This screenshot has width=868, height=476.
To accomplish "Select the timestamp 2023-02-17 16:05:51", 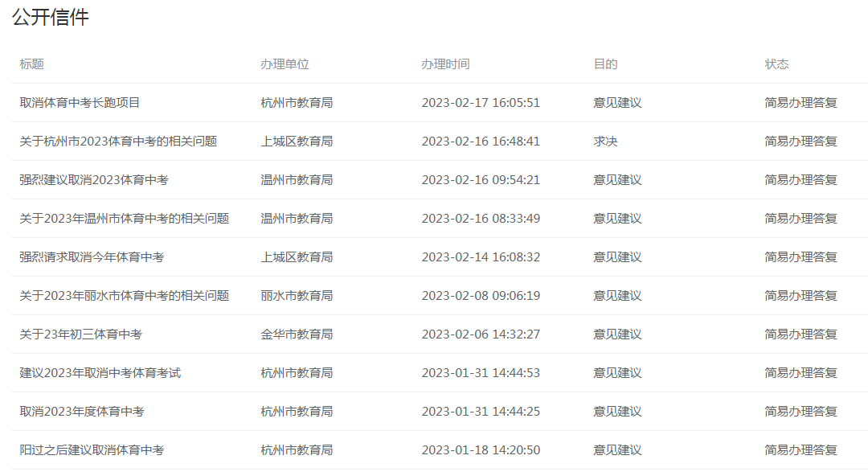I will tap(481, 102).
